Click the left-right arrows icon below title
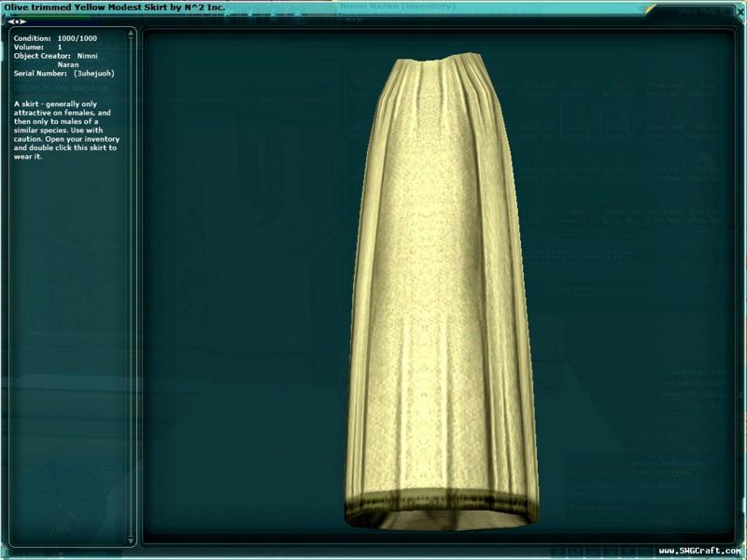747x560 pixels. tap(17, 21)
